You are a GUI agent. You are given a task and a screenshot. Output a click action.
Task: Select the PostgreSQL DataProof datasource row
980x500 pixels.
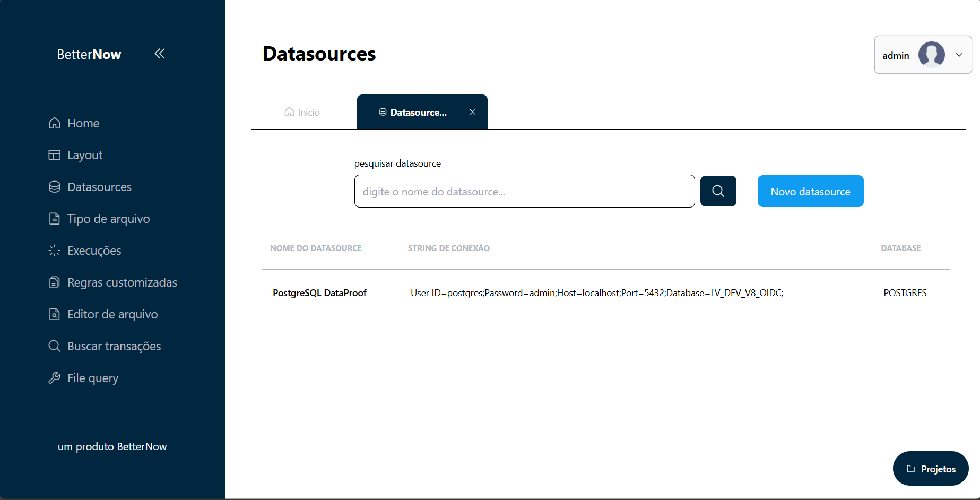pyautogui.click(x=319, y=292)
